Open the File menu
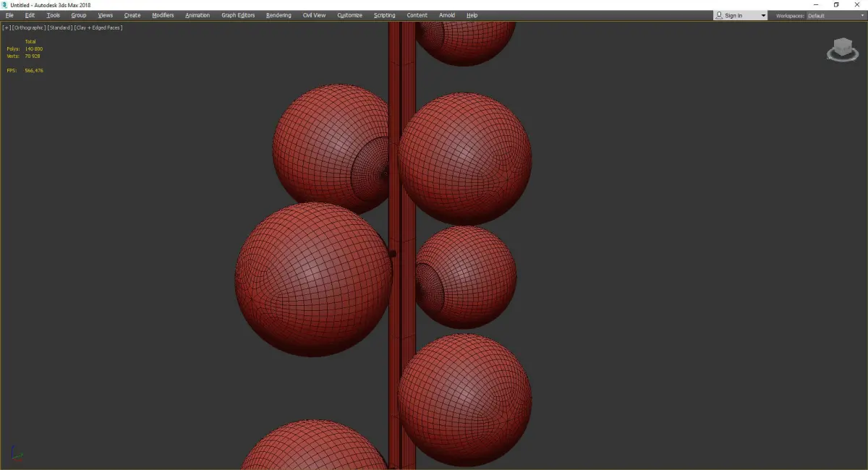Viewport: 868px width, 470px height. [9, 15]
